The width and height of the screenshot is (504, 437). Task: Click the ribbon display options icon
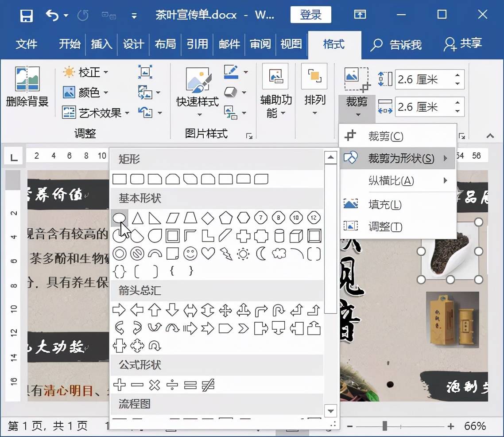pos(360,15)
